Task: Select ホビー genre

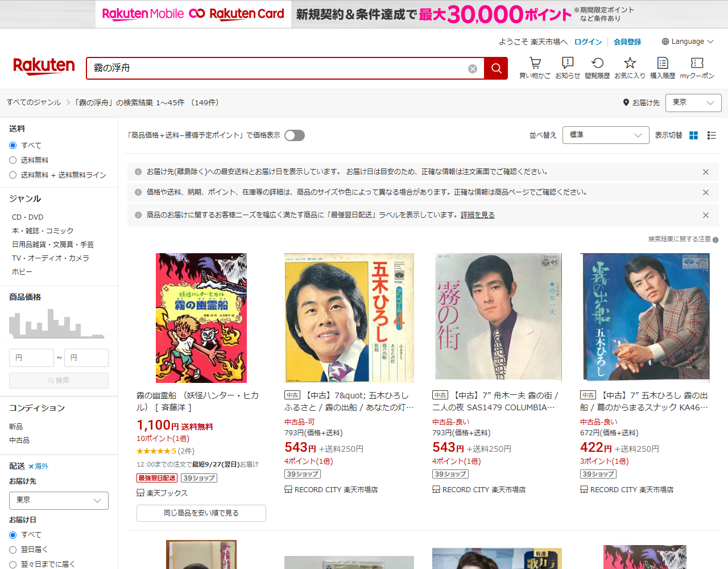Action: coord(22,272)
